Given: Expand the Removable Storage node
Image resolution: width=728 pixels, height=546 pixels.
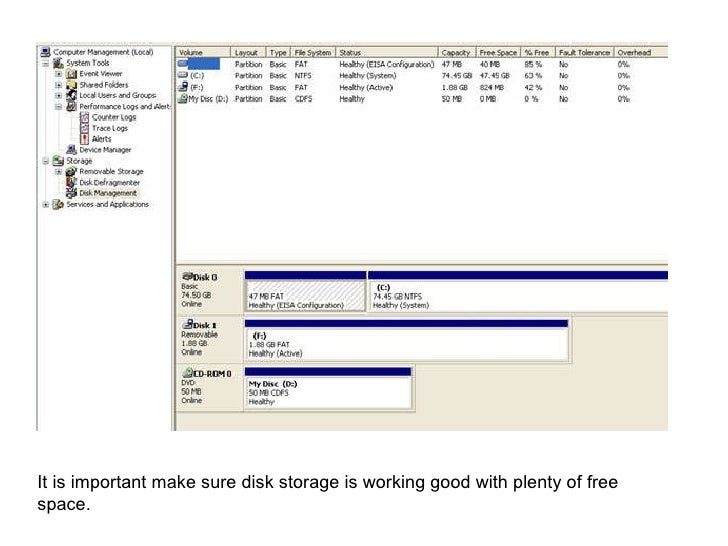Looking at the screenshot, I should (x=58, y=171).
